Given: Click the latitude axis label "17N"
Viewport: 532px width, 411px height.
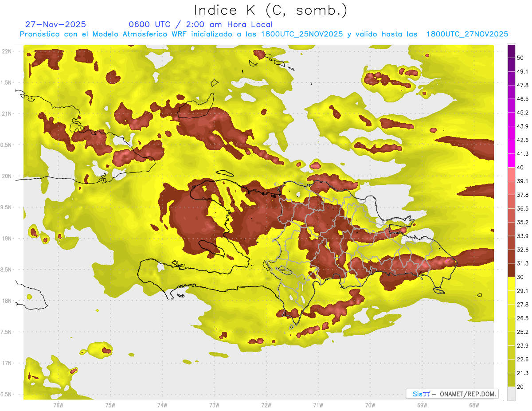Looking at the screenshot, I should [x=7, y=363].
